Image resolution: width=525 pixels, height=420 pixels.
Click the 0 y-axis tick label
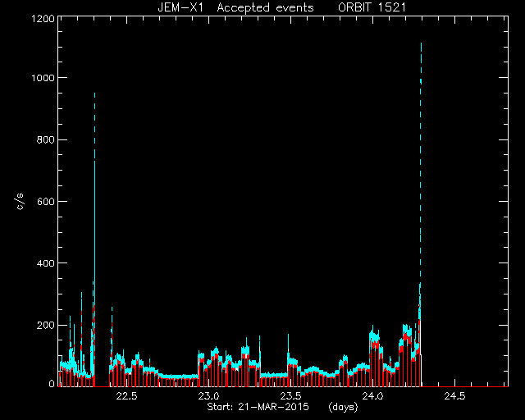coord(52,384)
